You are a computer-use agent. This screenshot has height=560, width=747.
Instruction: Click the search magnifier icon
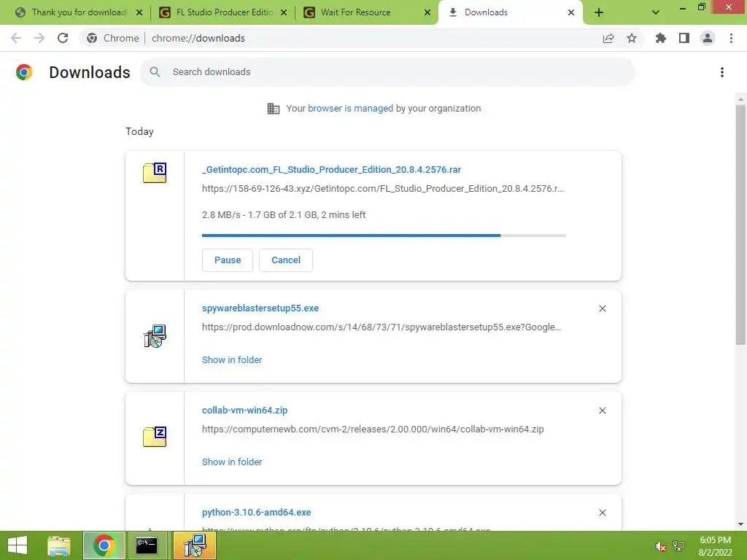[155, 72]
